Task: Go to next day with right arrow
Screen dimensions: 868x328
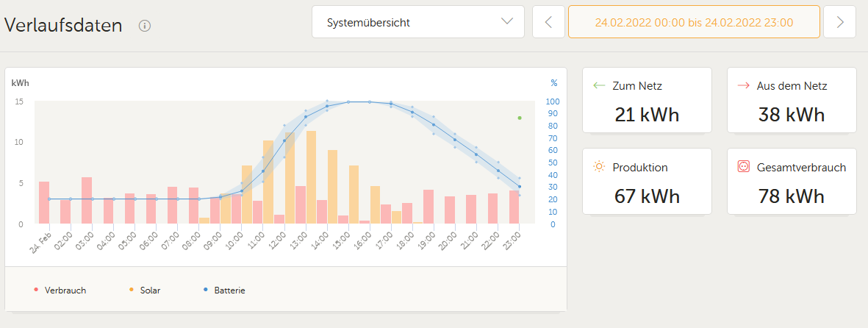Action: pyautogui.click(x=840, y=22)
